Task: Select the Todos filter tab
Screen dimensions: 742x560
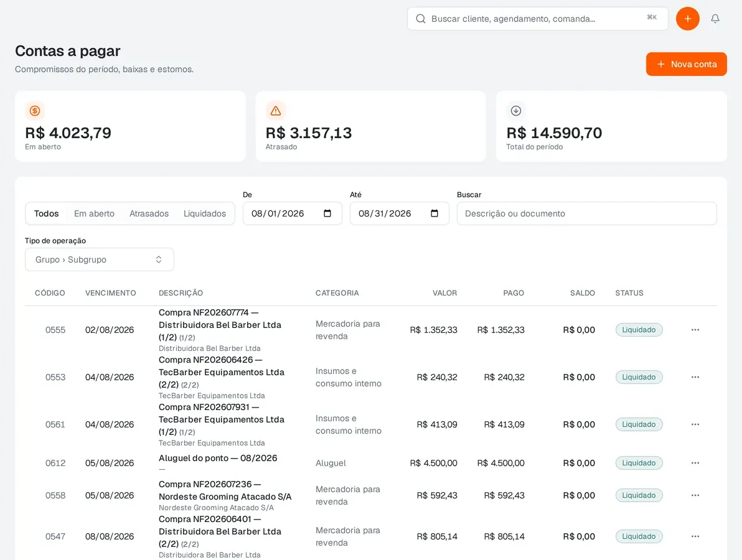Action: click(46, 214)
